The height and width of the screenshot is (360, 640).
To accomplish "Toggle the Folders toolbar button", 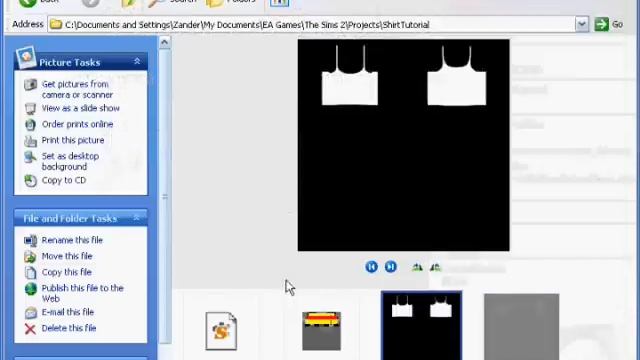I will (231, 2).
